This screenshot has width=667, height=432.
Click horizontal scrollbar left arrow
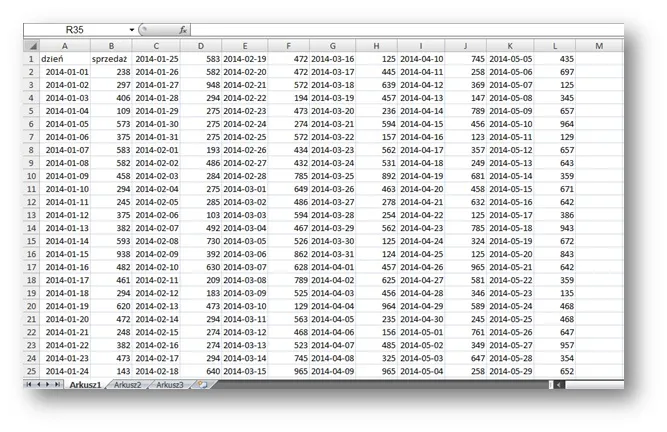559,385
